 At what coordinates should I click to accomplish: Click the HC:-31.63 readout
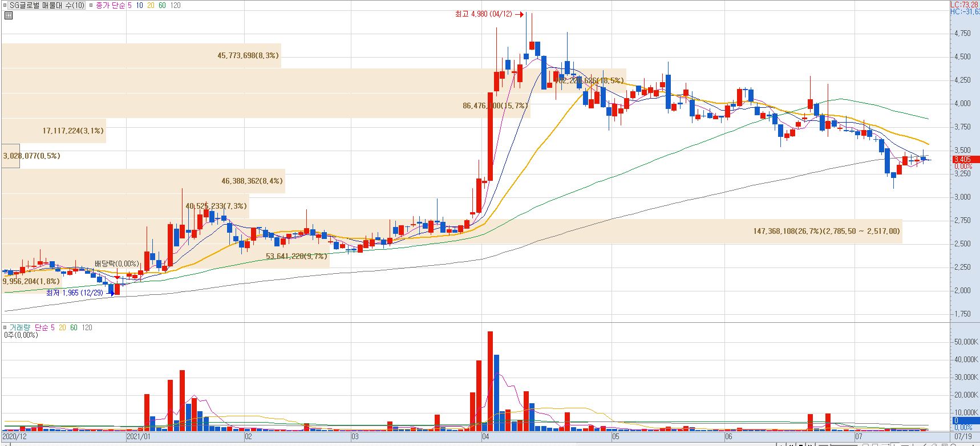965,11
